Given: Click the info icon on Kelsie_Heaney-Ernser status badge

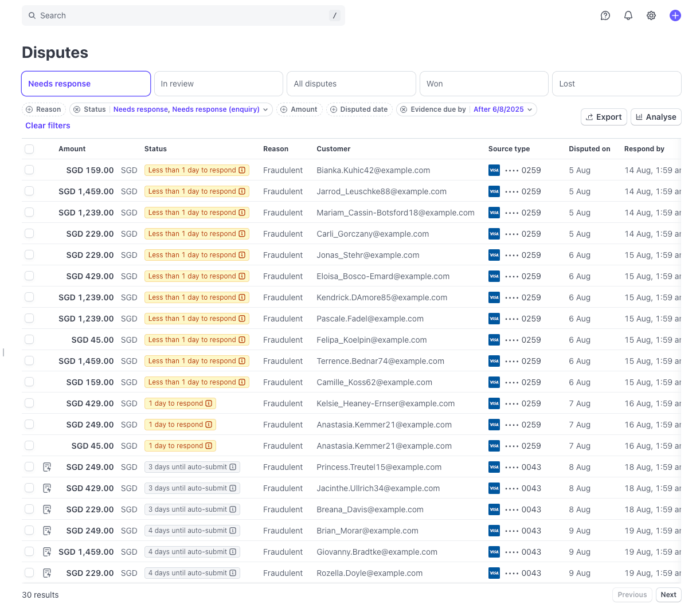Looking at the screenshot, I should [209, 403].
